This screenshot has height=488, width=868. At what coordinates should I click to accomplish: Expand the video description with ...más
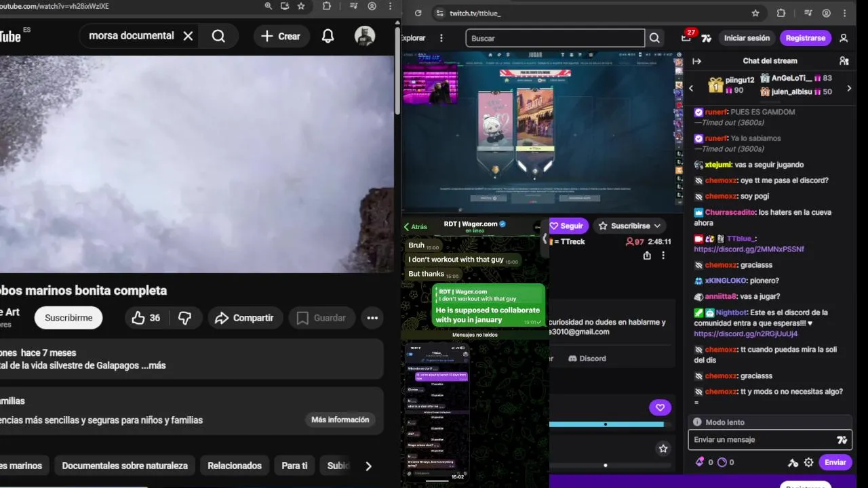point(153,365)
